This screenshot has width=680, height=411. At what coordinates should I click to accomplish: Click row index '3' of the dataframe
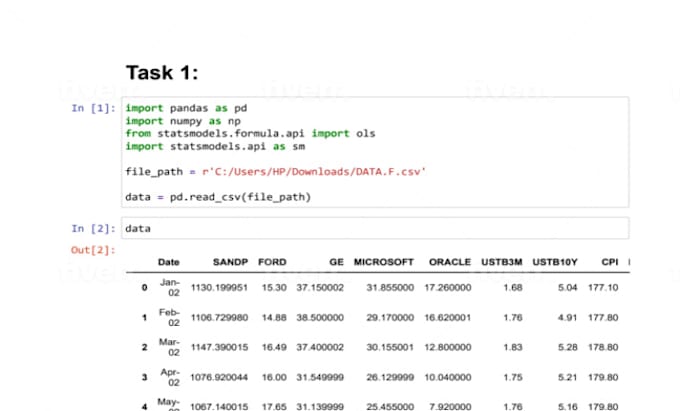(144, 377)
